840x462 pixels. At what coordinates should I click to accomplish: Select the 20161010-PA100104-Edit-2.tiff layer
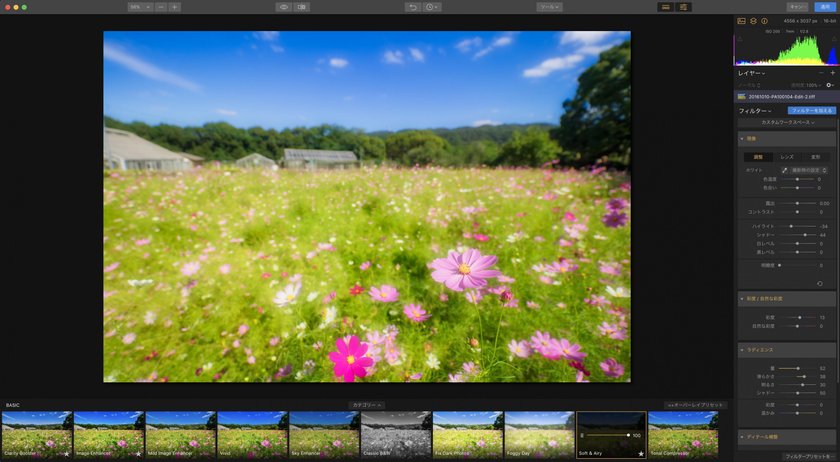786,97
